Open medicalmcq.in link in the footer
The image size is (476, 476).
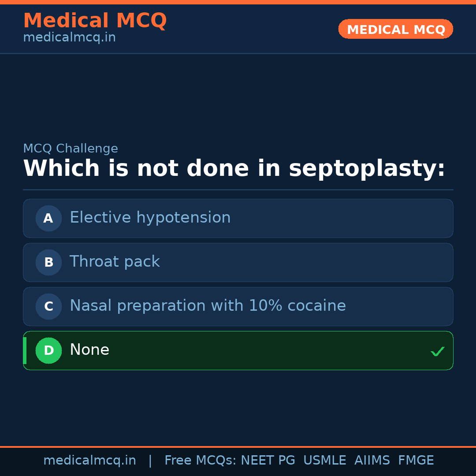tap(89, 461)
